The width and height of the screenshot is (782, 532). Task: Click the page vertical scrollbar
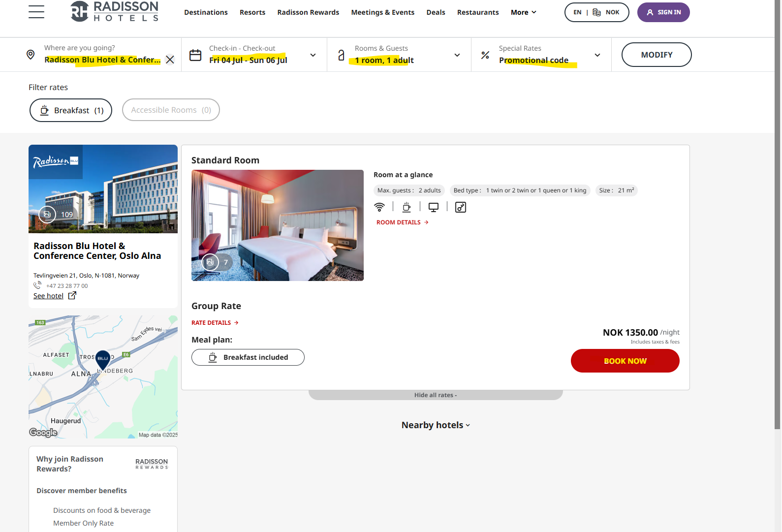[x=778, y=214]
